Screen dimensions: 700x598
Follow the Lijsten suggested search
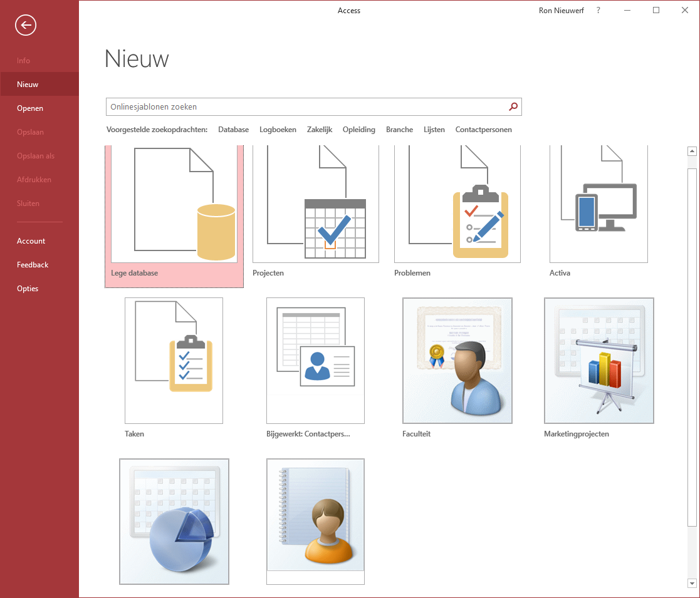tap(434, 130)
